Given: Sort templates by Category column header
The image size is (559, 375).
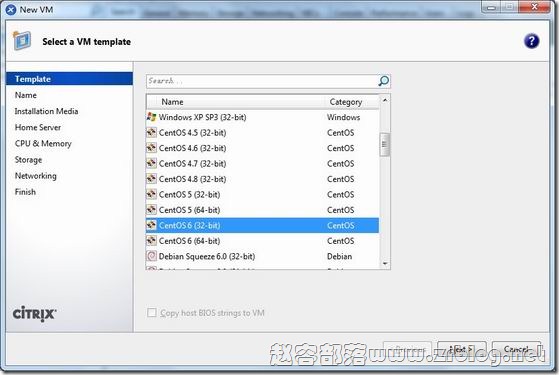Looking at the screenshot, I should tap(352, 102).
